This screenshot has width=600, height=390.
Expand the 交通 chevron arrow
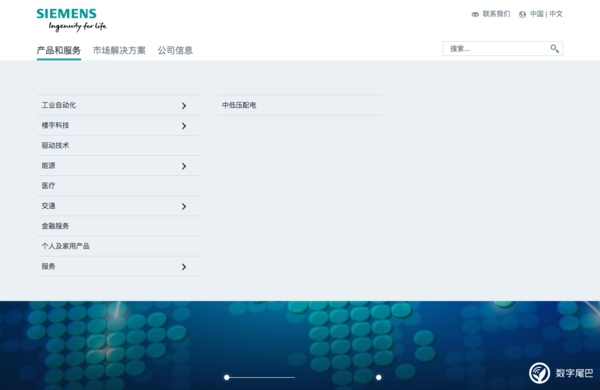(x=184, y=206)
